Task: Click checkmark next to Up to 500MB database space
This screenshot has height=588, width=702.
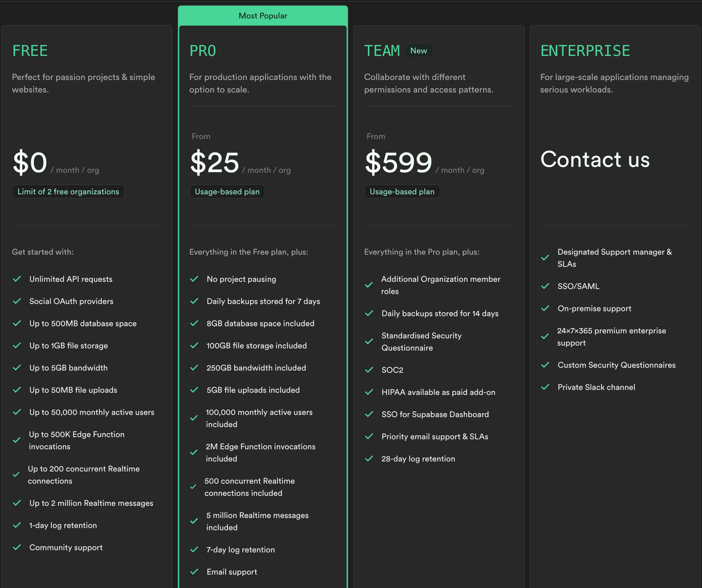Action: [x=17, y=323]
